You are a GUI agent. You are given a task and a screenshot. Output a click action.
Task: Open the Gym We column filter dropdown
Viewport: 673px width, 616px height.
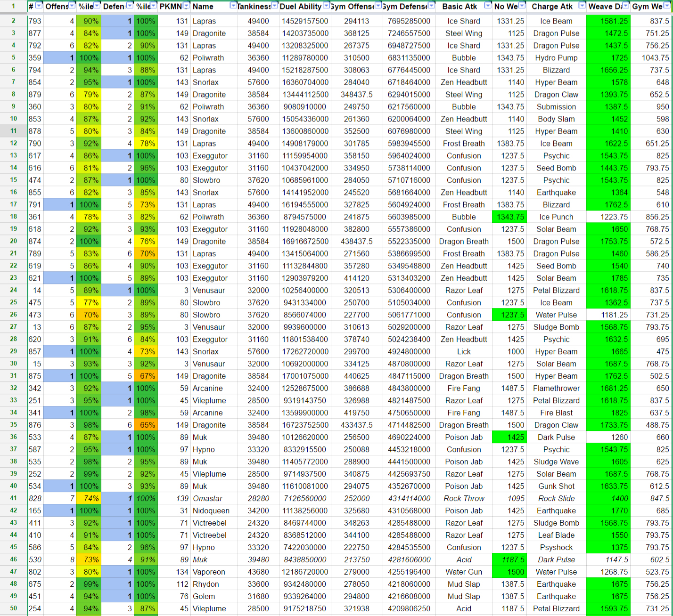click(x=667, y=6)
